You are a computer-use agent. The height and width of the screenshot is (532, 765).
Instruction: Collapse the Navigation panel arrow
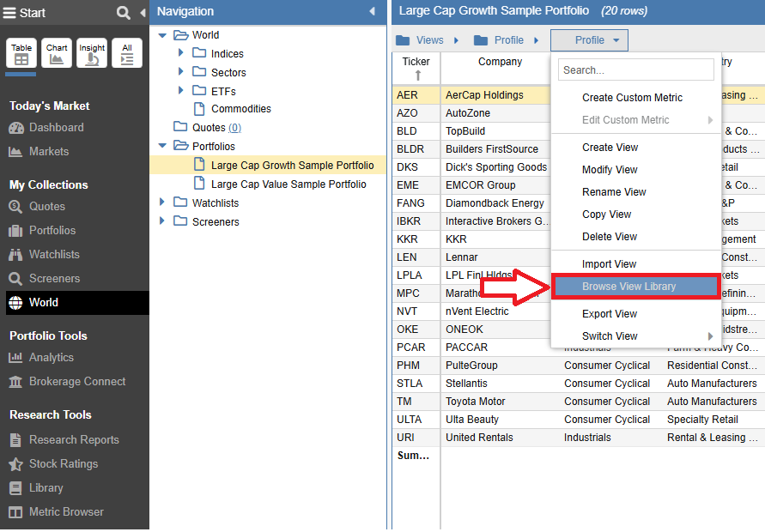pos(373,11)
